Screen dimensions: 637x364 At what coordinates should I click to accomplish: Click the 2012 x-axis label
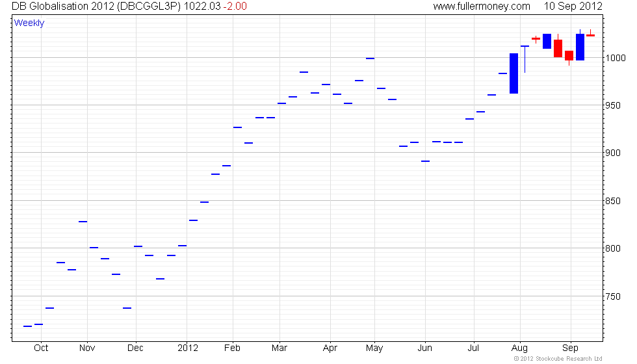coord(188,348)
